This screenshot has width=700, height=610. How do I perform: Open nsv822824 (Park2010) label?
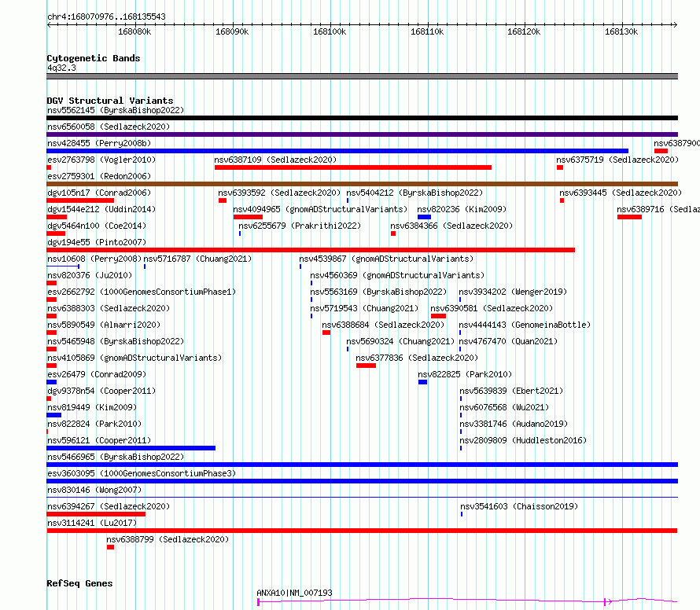(x=94, y=424)
